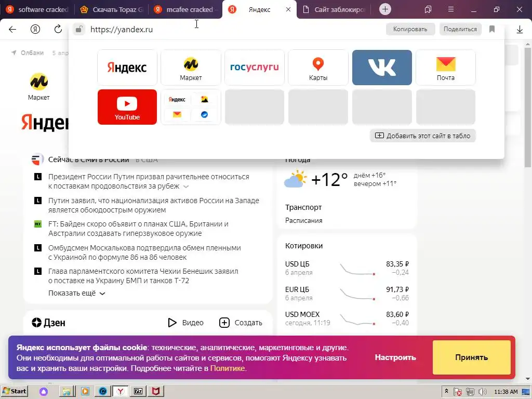Viewport: 532px width, 399px height.
Task: Open the Почта tile
Action: tap(445, 68)
